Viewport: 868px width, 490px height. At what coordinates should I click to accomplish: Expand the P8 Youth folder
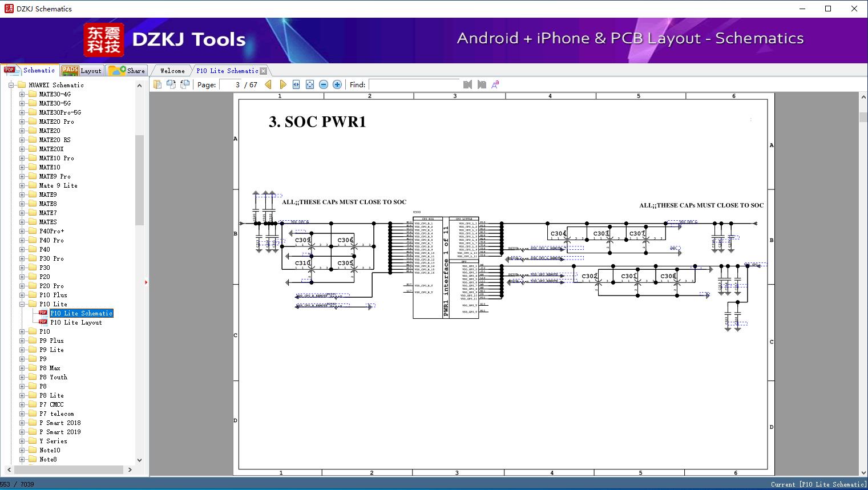(x=22, y=377)
